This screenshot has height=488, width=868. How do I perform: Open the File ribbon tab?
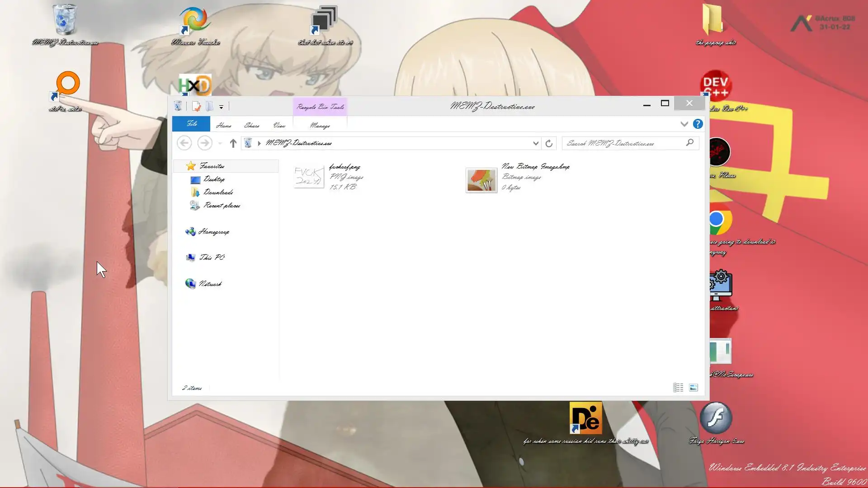point(191,124)
